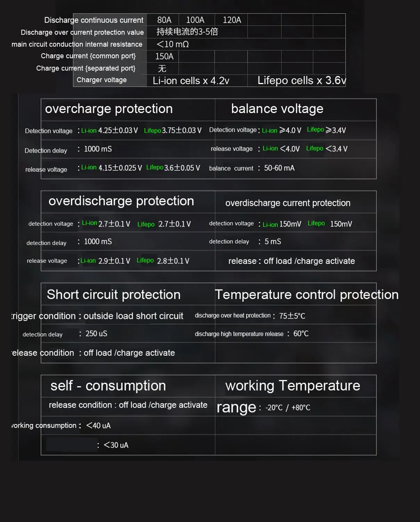The image size is (420, 522).
Task: Click the "working Temperature" heading
Action: click(292, 386)
